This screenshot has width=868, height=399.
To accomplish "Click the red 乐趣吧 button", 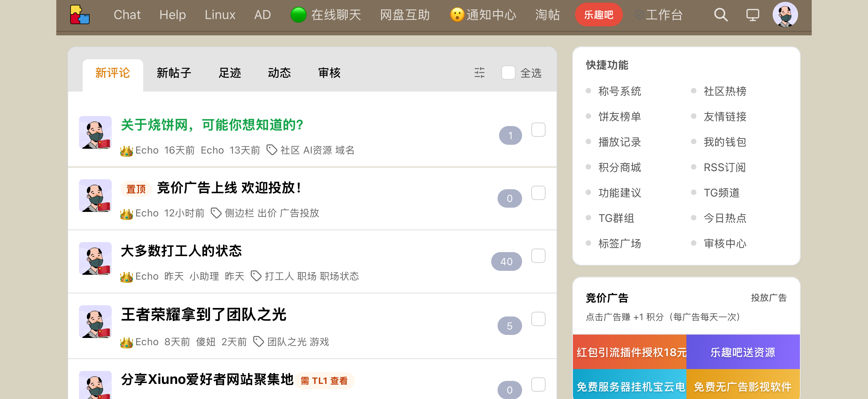I will pos(599,15).
